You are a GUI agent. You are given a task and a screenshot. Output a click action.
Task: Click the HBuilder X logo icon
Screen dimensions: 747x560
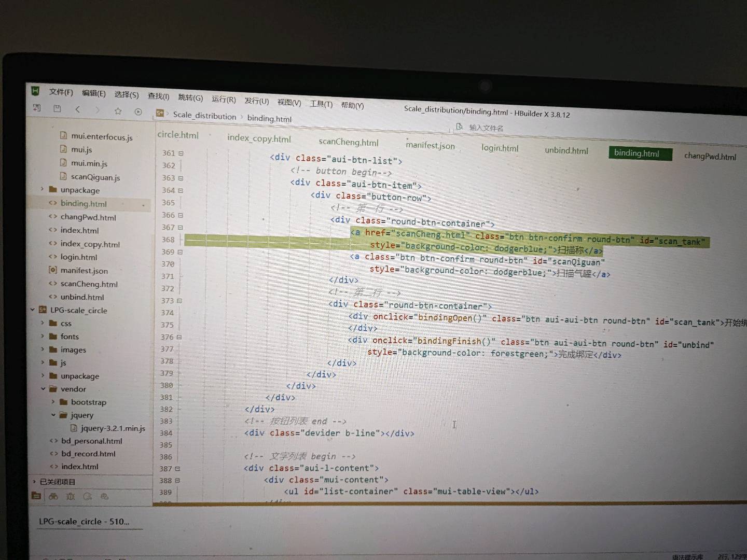click(35, 91)
